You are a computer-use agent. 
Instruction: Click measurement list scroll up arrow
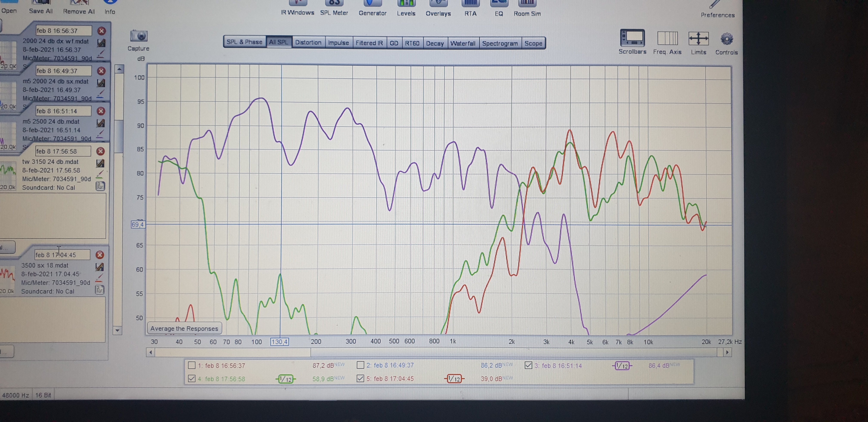click(119, 69)
